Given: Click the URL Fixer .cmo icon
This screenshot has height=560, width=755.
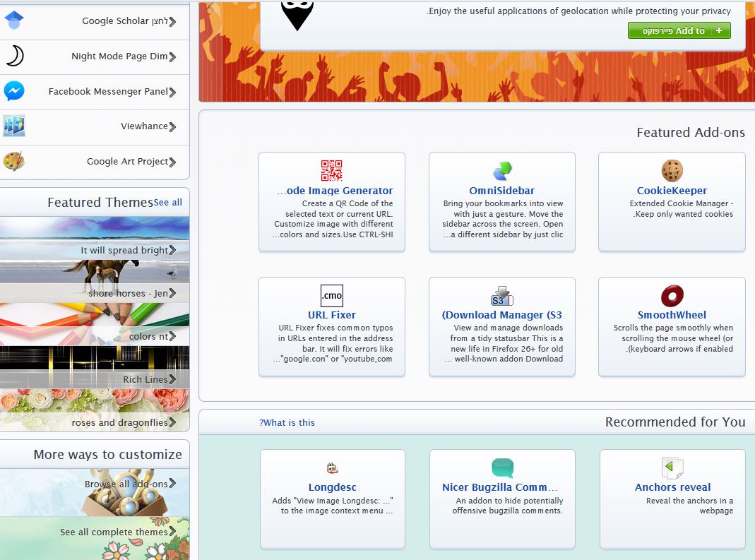Looking at the screenshot, I should (x=332, y=295).
